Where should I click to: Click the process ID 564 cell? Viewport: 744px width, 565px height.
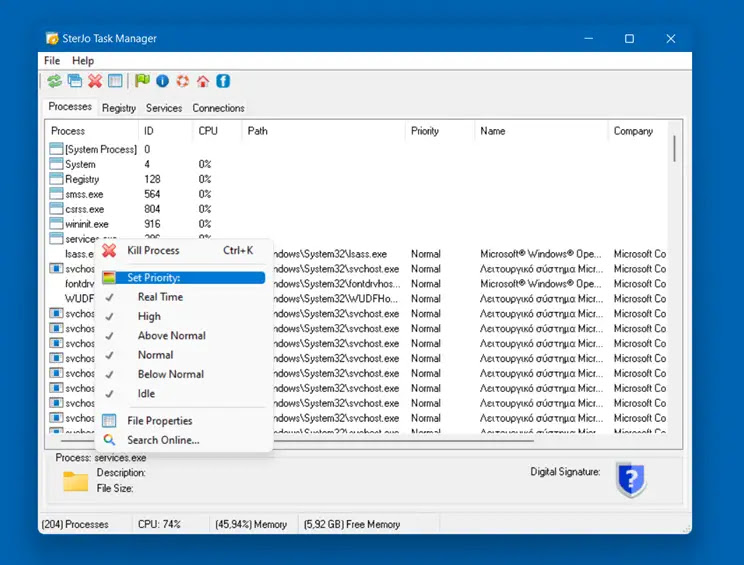coord(152,194)
